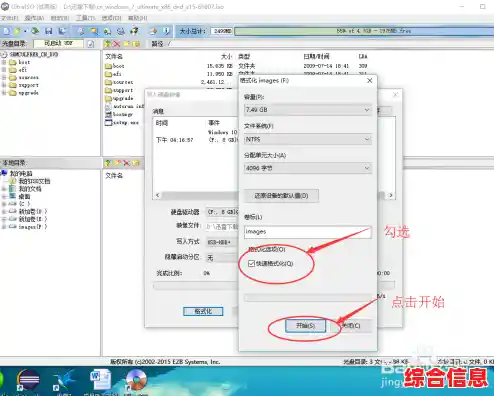
Task: Click the second icon in local directory toolbar
Action: coord(117,163)
